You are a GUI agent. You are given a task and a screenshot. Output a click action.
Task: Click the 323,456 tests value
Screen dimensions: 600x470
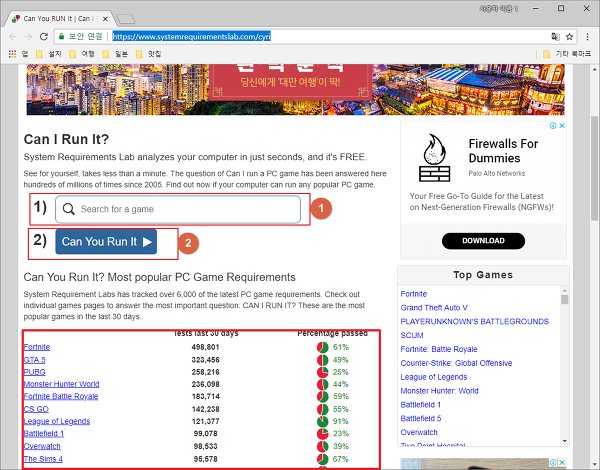[x=205, y=360]
